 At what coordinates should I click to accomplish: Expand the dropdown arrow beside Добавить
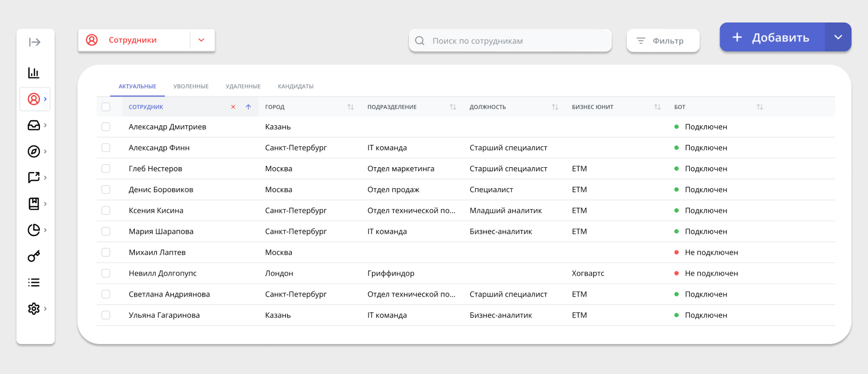point(838,37)
